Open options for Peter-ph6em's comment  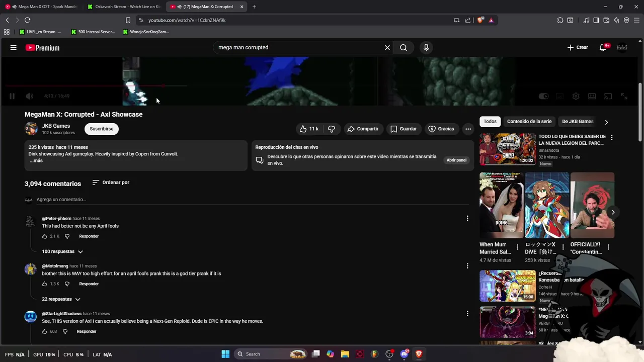(467, 218)
